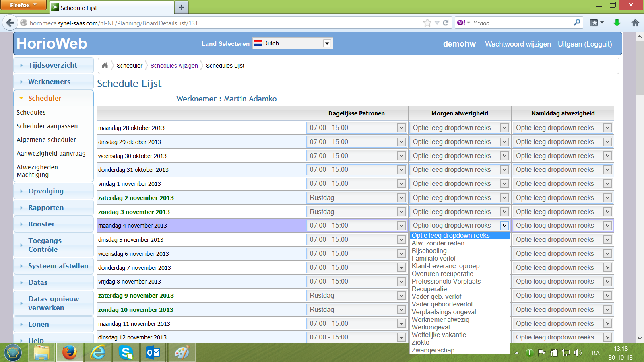Viewport: 644px width, 362px height.
Task: Select Ziekte from the absence list
Action: [x=460, y=342]
